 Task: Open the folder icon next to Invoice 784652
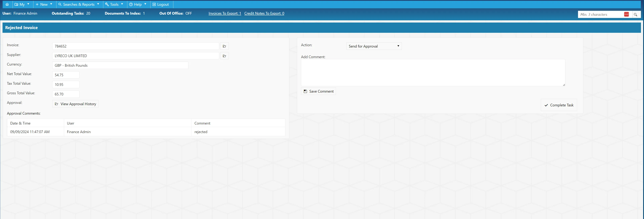(x=224, y=46)
